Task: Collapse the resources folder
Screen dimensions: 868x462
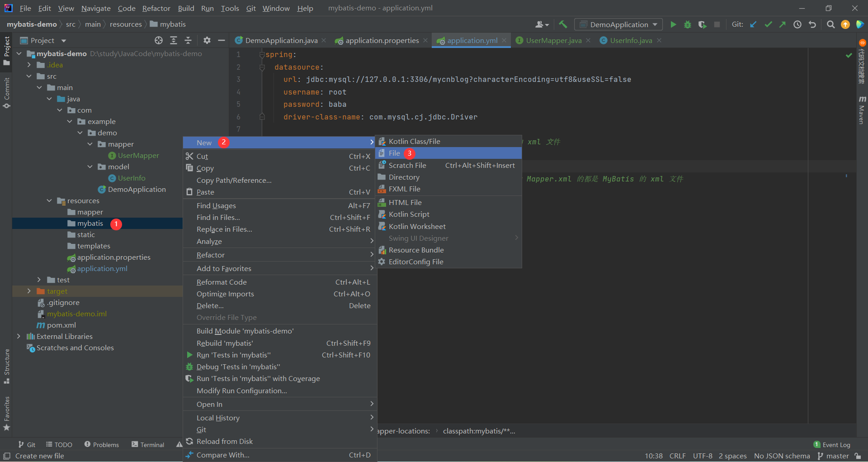Action: 49,200
